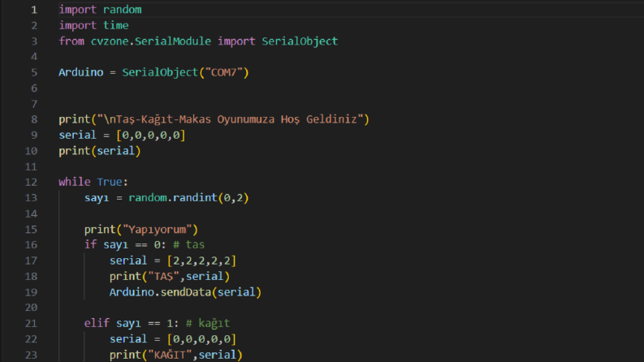This screenshot has width=644, height=362.
Task: Click the '# tas' comment on line 16
Action: [189, 245]
